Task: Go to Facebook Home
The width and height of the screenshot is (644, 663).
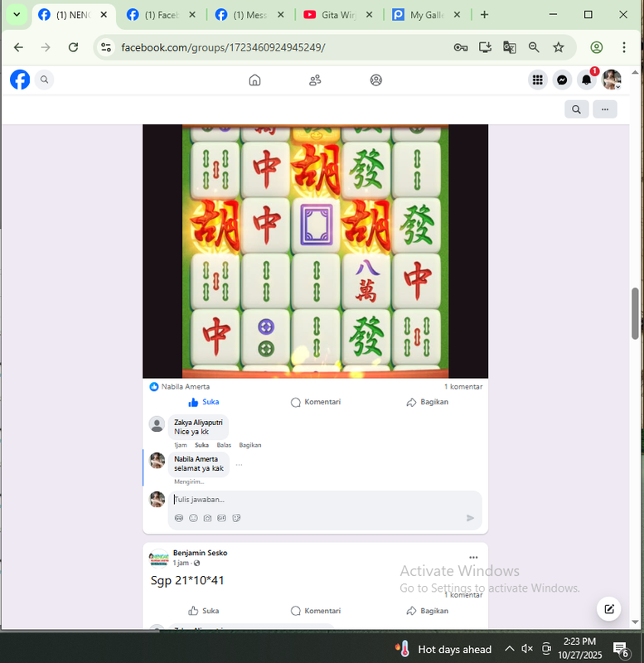Action: coord(254,80)
